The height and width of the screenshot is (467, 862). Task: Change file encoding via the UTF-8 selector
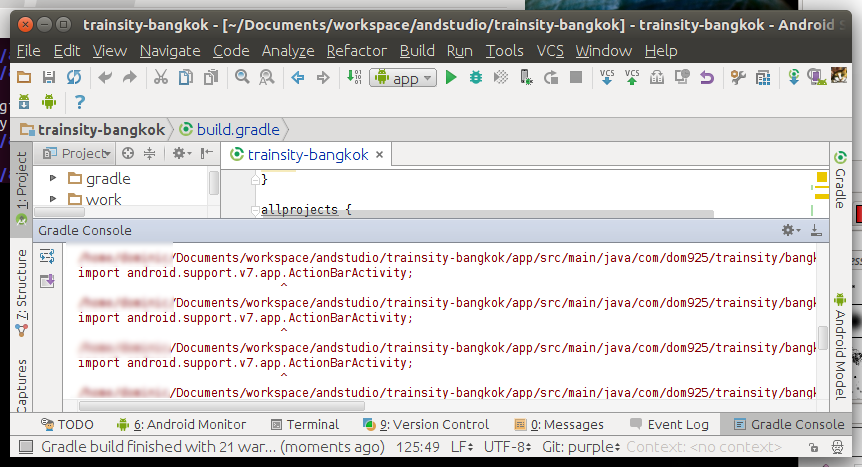(x=507, y=447)
